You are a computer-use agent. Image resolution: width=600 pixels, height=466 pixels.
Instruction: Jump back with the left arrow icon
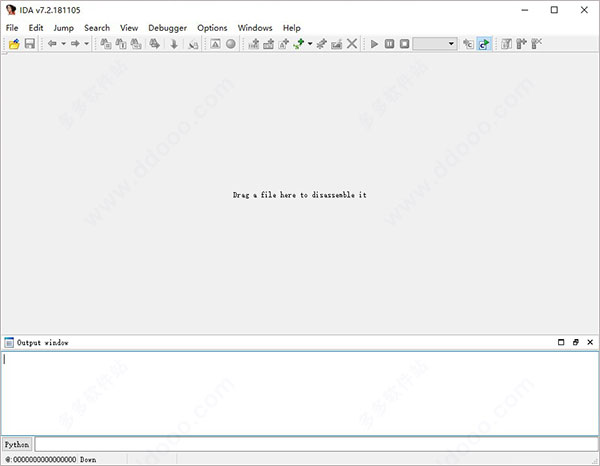pos(52,44)
